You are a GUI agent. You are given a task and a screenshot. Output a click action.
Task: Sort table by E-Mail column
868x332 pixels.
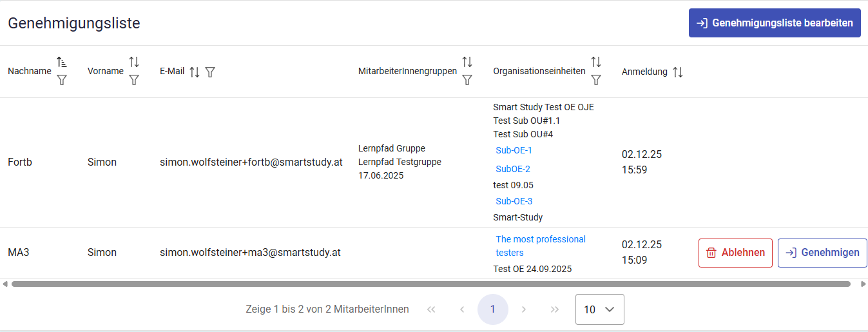tap(195, 72)
